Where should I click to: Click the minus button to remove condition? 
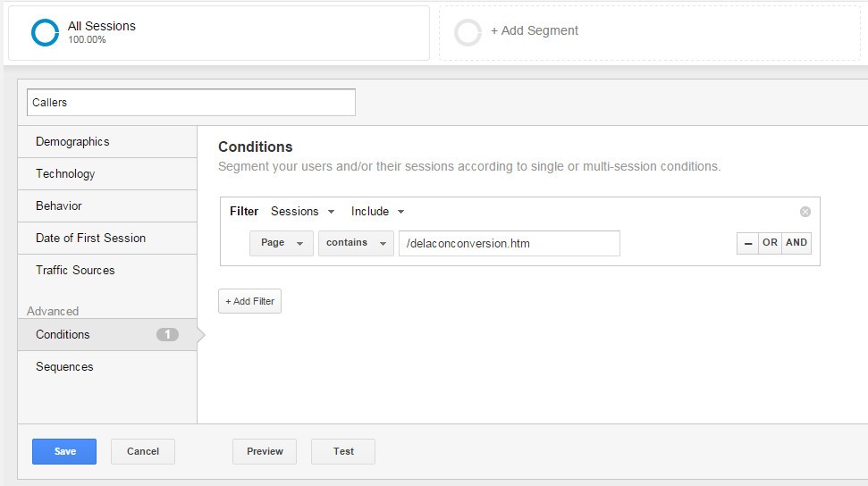click(748, 243)
